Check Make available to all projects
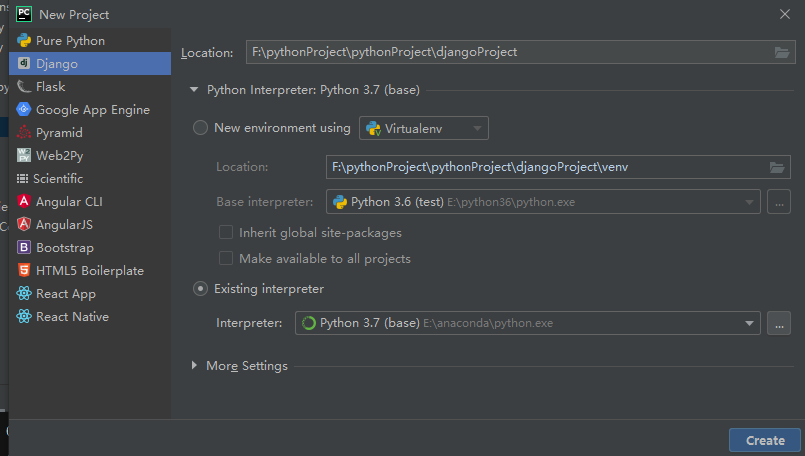The image size is (805, 456). 226,258
